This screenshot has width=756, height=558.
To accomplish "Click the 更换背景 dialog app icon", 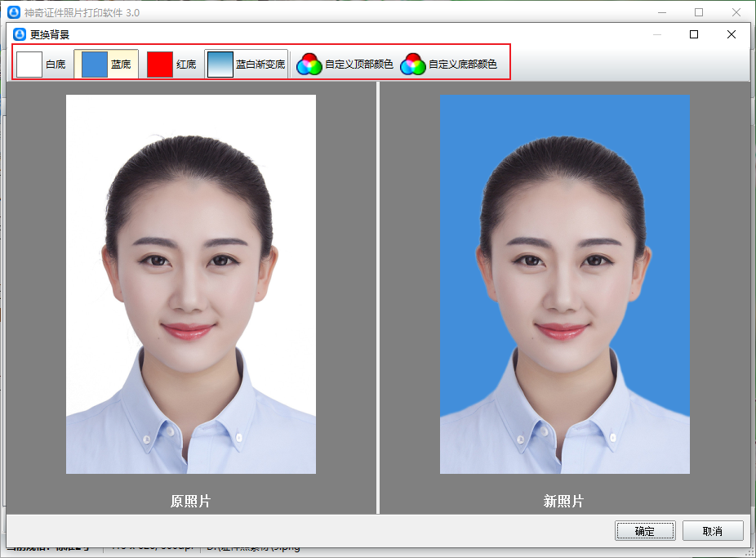I will [x=20, y=34].
